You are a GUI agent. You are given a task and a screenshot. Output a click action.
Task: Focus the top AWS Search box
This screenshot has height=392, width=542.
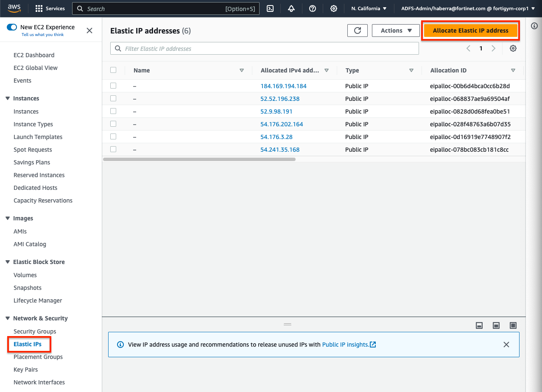pos(166,8)
